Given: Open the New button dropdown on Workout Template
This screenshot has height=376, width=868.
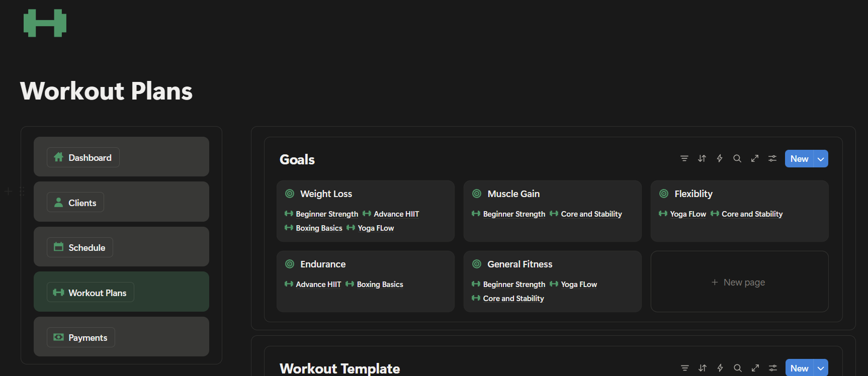Looking at the screenshot, I should click(821, 368).
